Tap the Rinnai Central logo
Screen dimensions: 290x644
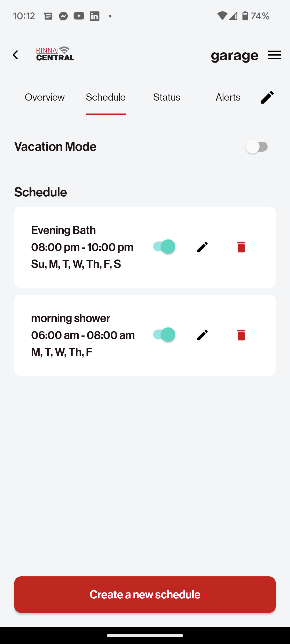pos(55,54)
